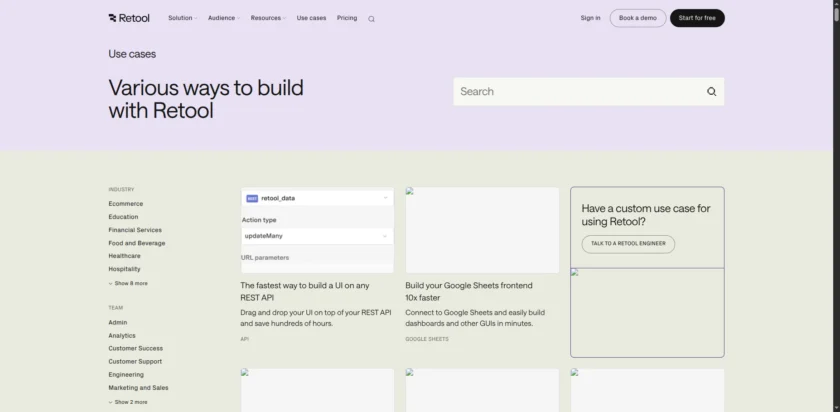Click Talk to a Retool Engineer button

click(628, 244)
